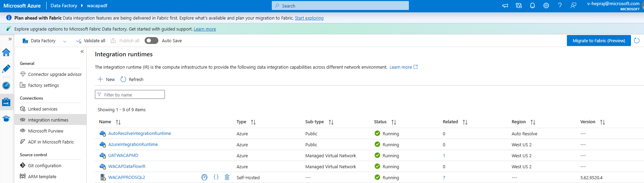Collapse the Manage side menu
Image resolution: width=644 pixels, height=183 pixels.
point(82,52)
